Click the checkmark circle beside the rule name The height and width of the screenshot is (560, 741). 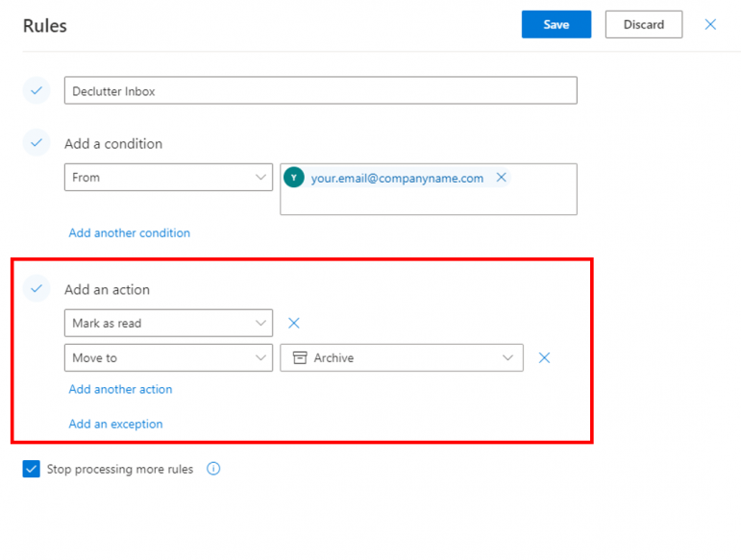(37, 91)
